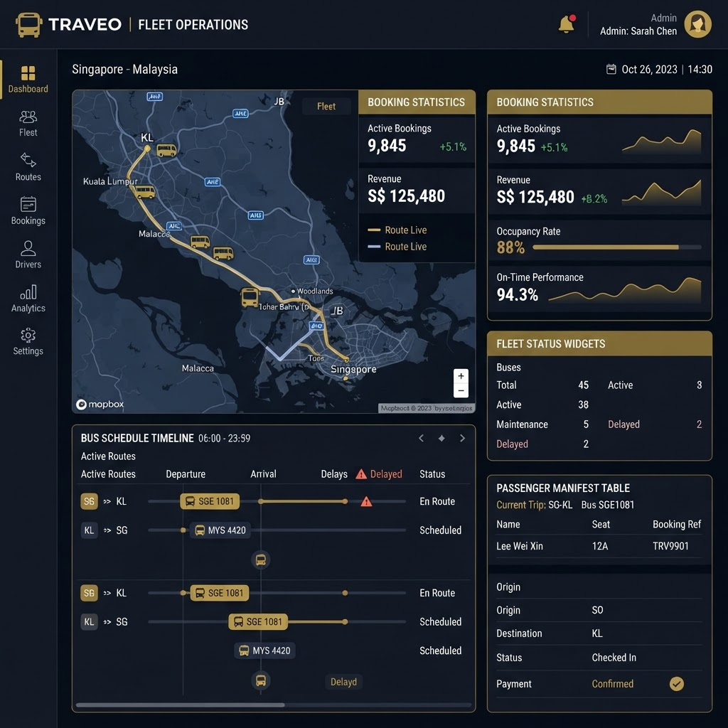The width and height of the screenshot is (728, 728).
Task: Select the bottom MYS 4420 chip
Action: click(x=264, y=651)
